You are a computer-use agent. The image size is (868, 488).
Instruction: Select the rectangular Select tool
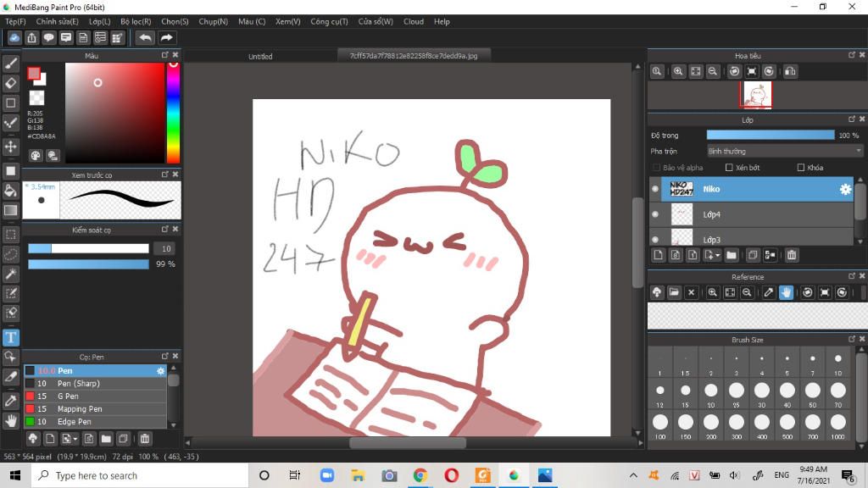click(x=10, y=235)
